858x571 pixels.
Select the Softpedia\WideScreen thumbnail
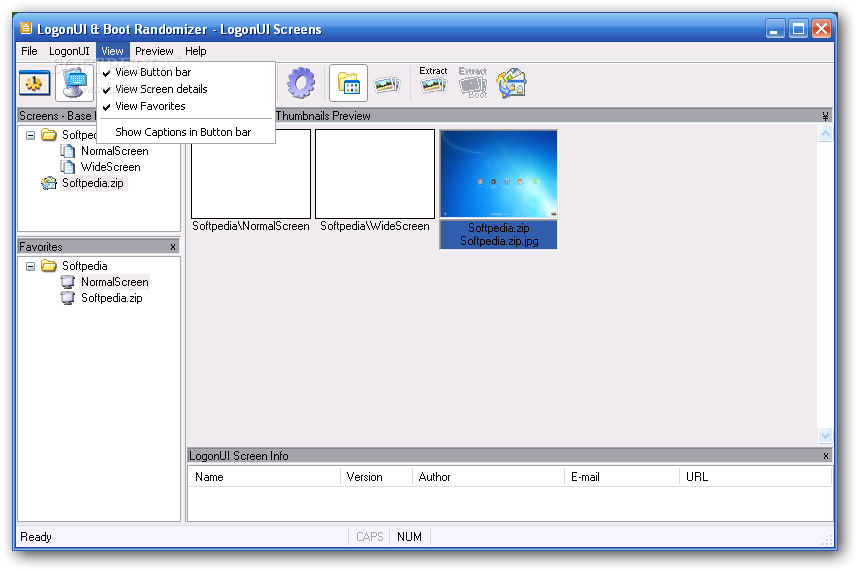point(375,174)
